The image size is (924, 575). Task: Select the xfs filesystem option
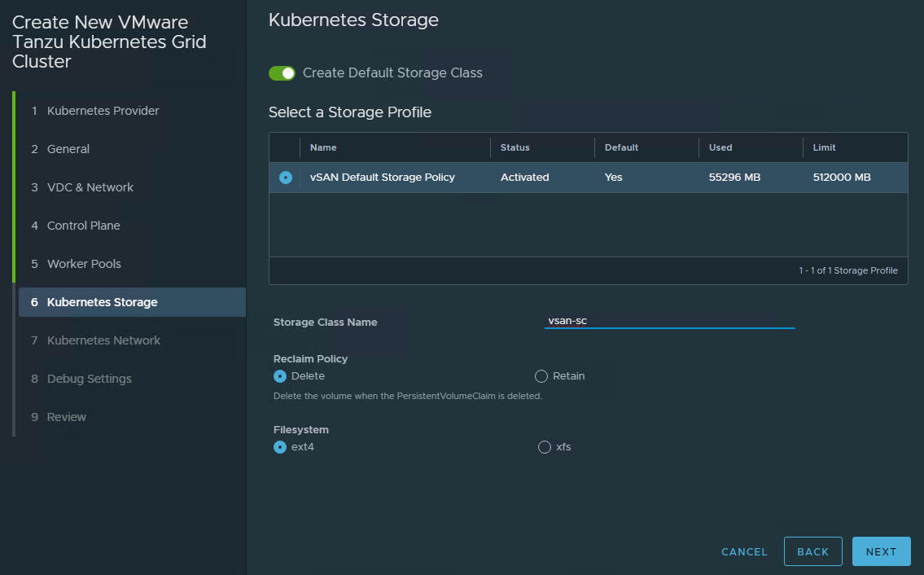click(545, 447)
